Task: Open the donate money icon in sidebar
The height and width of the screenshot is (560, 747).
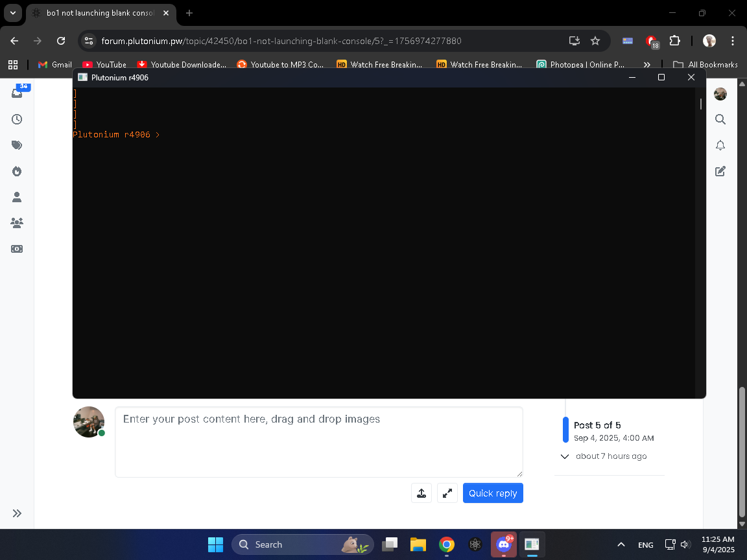Action: click(x=17, y=249)
